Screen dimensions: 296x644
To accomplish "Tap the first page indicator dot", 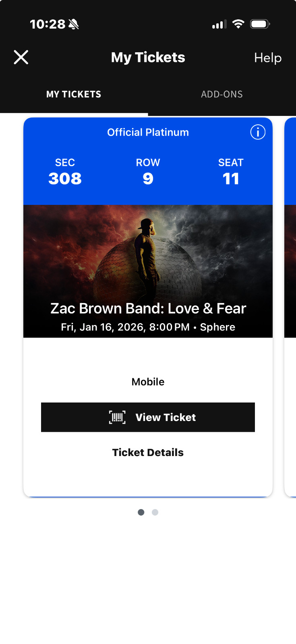I will (x=141, y=512).
